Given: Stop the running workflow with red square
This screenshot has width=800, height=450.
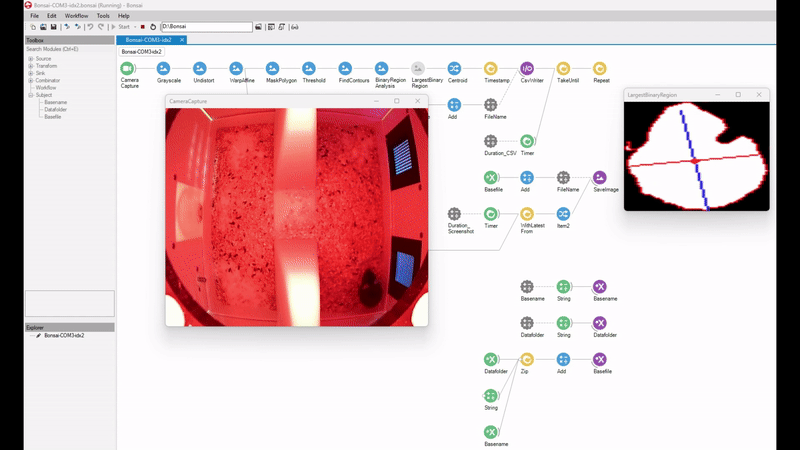Looking at the screenshot, I should (143, 27).
